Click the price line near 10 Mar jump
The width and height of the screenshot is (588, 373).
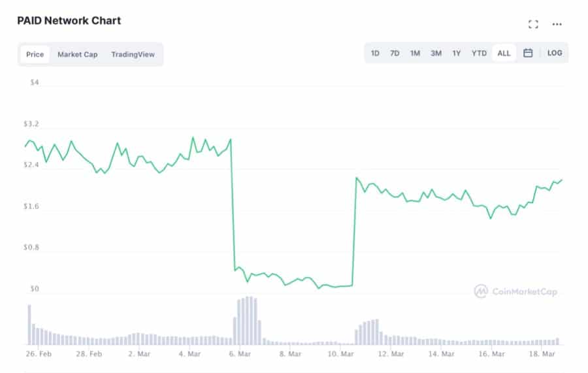355,229
